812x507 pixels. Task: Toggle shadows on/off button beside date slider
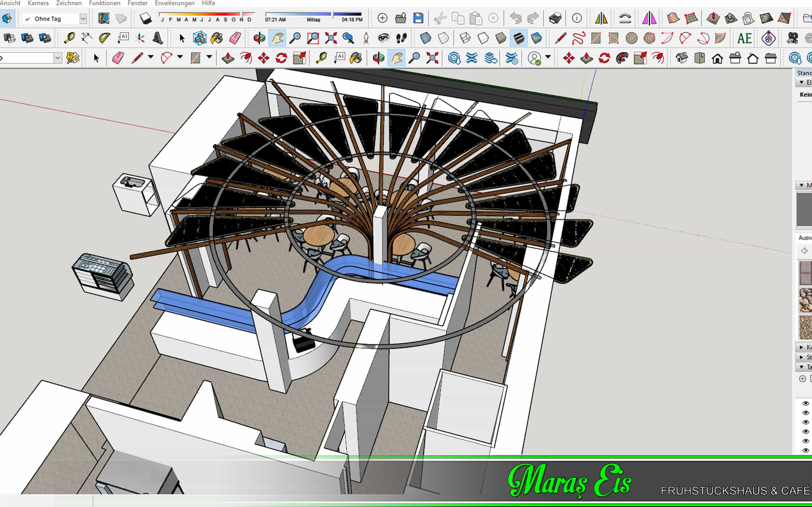[x=146, y=18]
